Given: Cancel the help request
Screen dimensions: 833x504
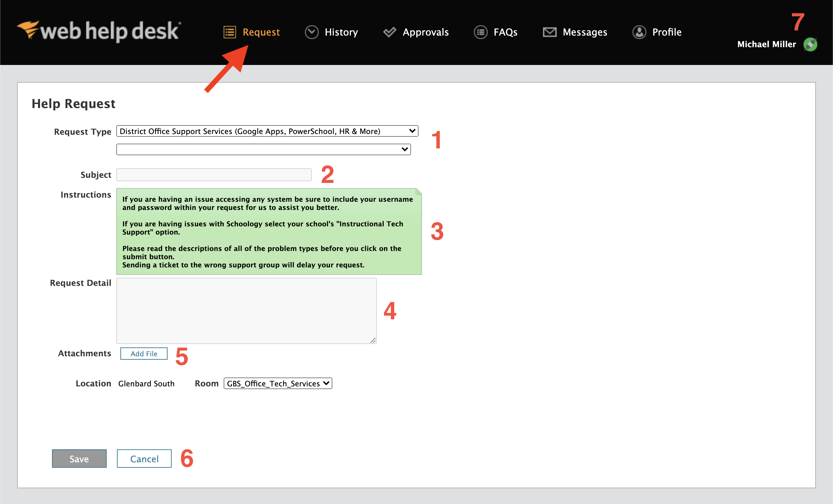Looking at the screenshot, I should tap(144, 459).
